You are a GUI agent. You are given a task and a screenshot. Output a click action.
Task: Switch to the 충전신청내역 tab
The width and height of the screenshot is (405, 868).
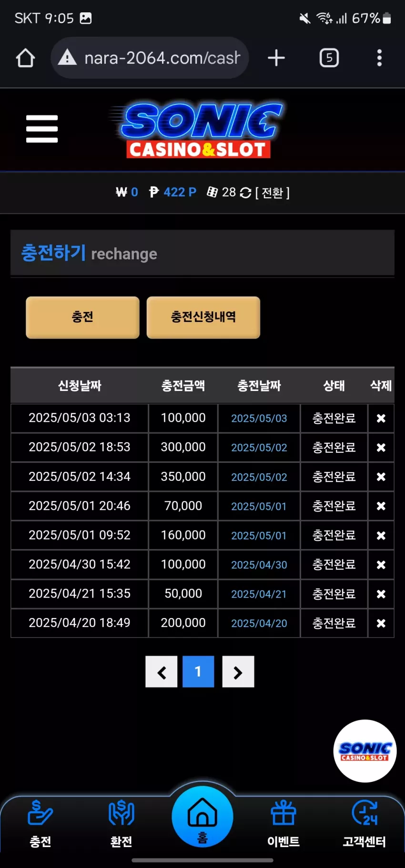click(203, 317)
